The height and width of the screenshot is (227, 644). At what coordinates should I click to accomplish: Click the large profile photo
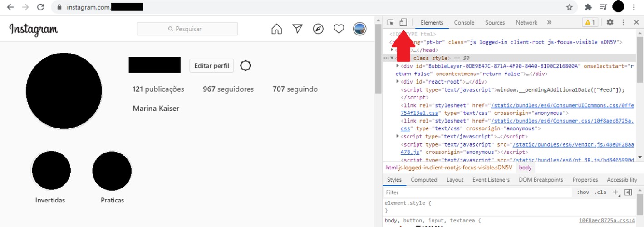64,91
